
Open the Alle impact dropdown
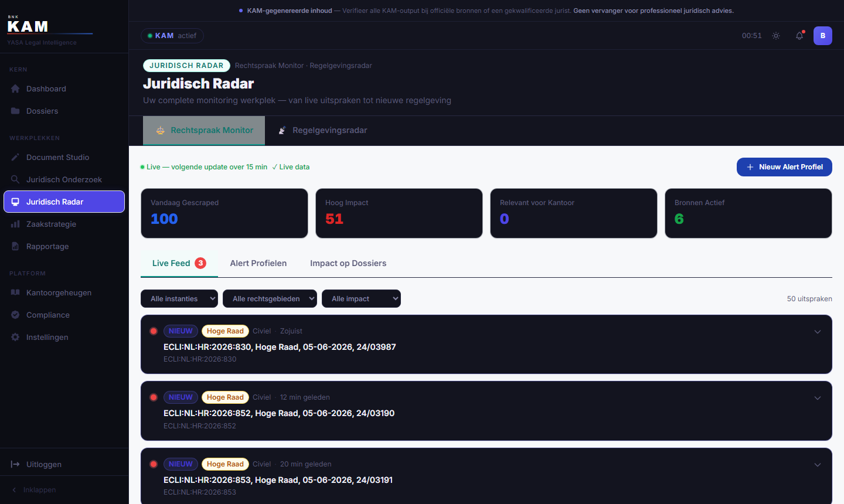coord(361,299)
